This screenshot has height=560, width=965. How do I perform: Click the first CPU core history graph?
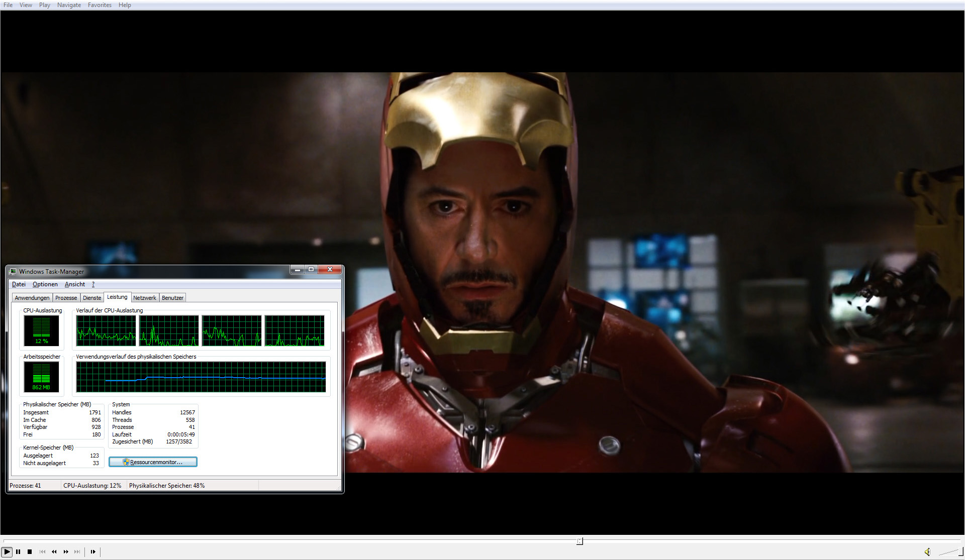point(106,330)
